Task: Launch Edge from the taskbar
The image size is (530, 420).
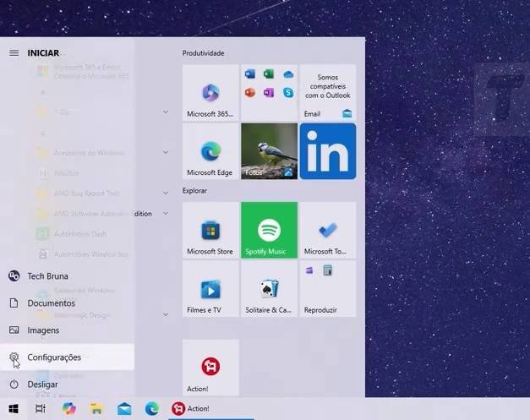Action: tap(152, 409)
